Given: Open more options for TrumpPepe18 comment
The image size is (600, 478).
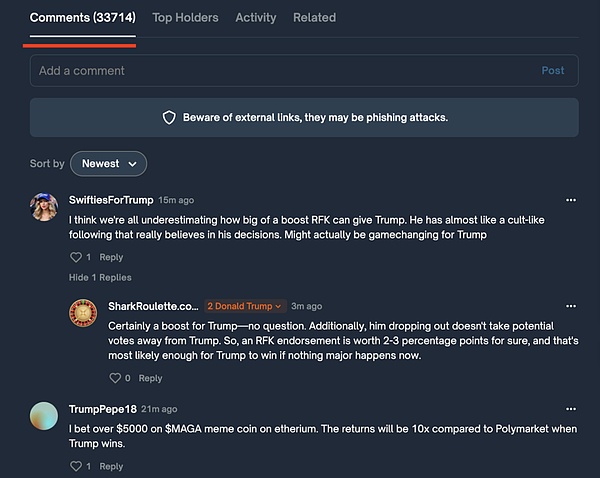Looking at the screenshot, I should coord(571,409).
